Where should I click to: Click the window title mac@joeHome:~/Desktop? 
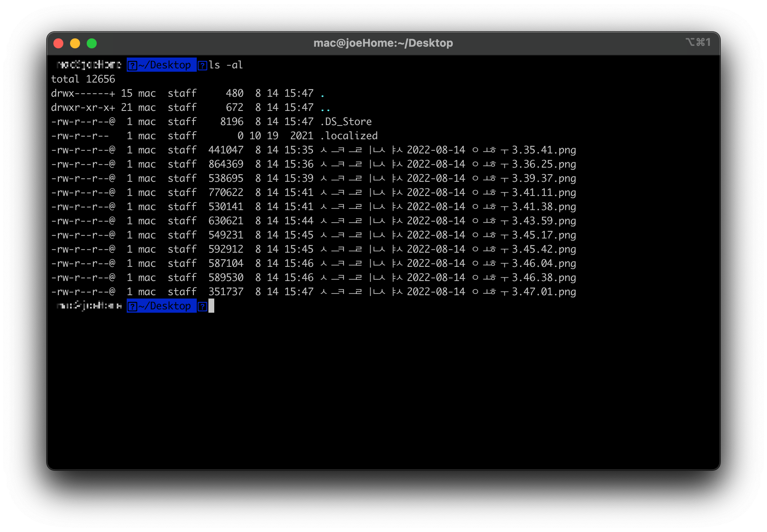coord(383,43)
